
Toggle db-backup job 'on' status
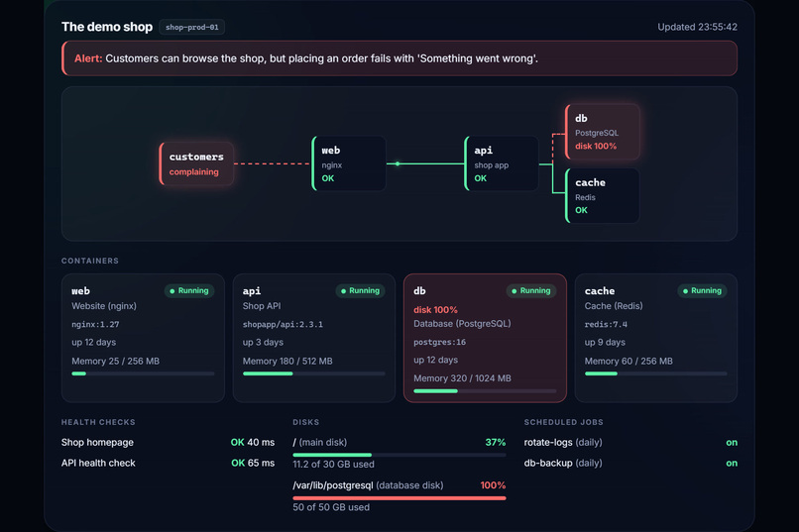(732, 464)
